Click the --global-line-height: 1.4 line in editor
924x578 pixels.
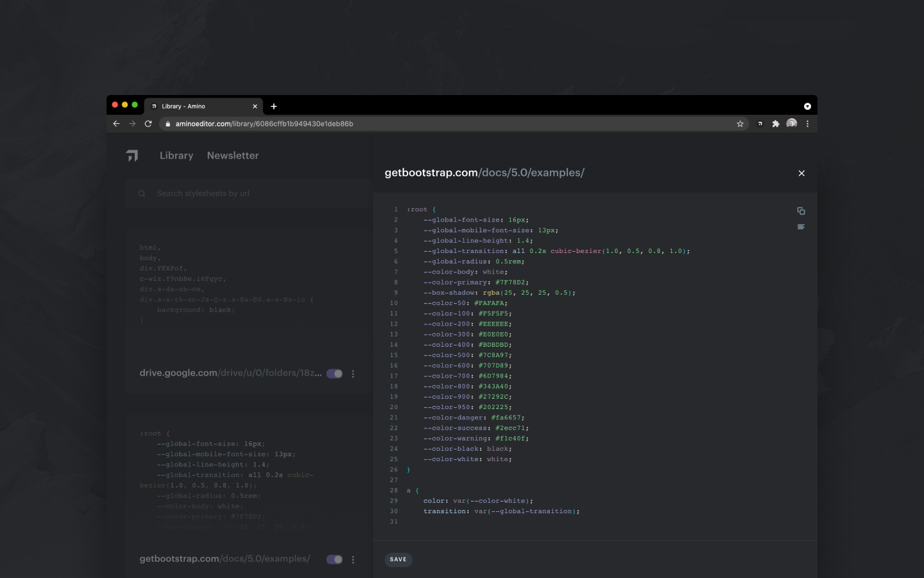(x=478, y=241)
